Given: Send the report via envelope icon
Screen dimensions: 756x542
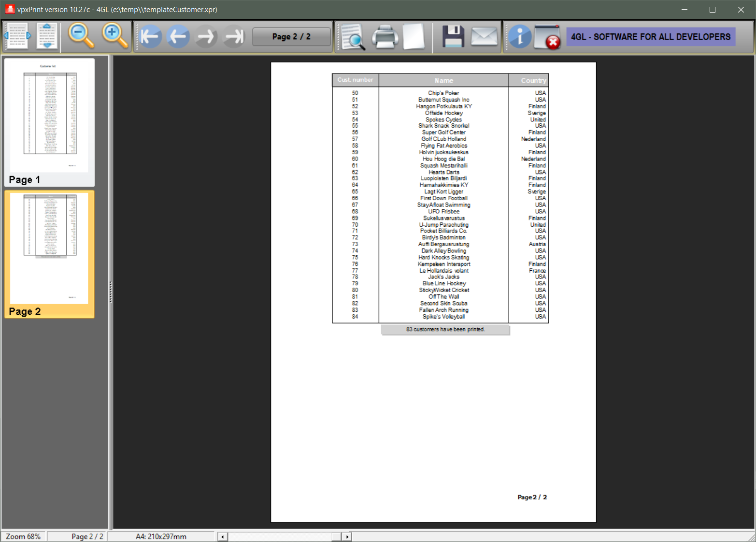Looking at the screenshot, I should click(484, 37).
